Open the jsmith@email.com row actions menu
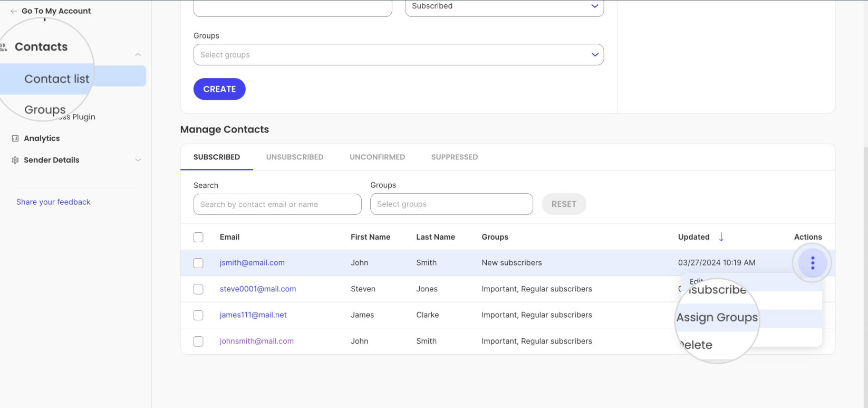The height and width of the screenshot is (408, 868). coord(812,263)
